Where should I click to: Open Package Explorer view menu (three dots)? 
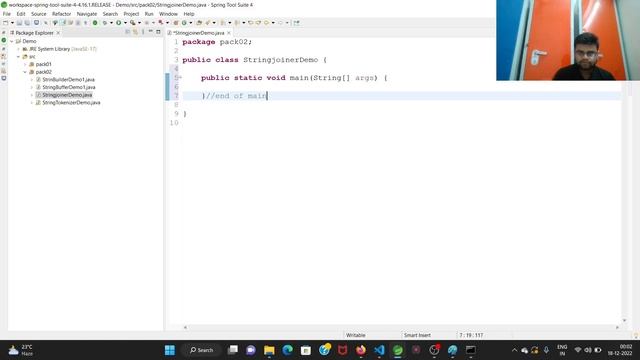tap(143, 32)
